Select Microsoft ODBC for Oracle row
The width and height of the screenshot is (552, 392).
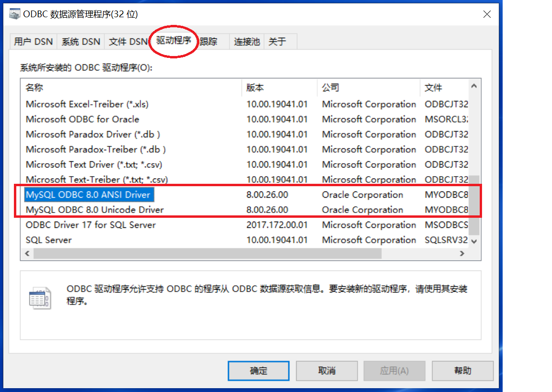click(x=245, y=120)
